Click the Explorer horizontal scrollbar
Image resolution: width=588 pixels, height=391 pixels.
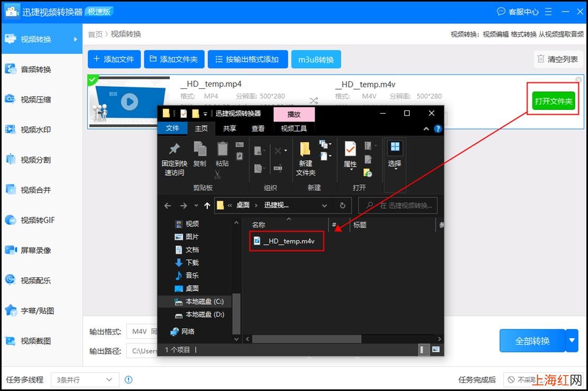click(307, 339)
